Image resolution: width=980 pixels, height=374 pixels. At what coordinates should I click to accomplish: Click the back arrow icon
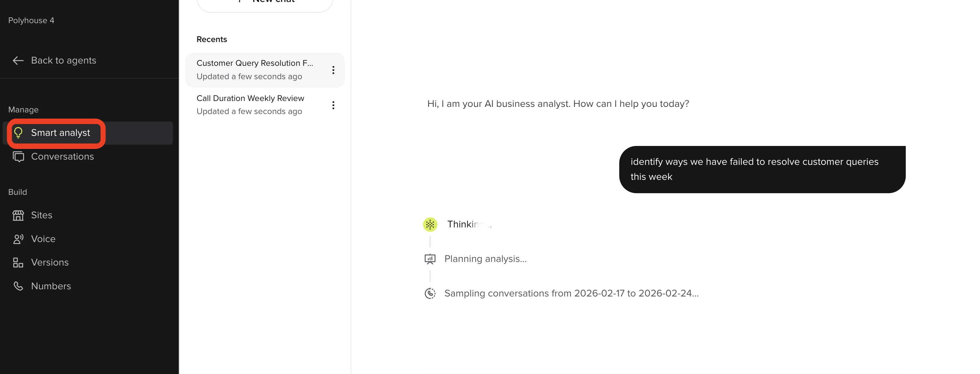coord(18,61)
